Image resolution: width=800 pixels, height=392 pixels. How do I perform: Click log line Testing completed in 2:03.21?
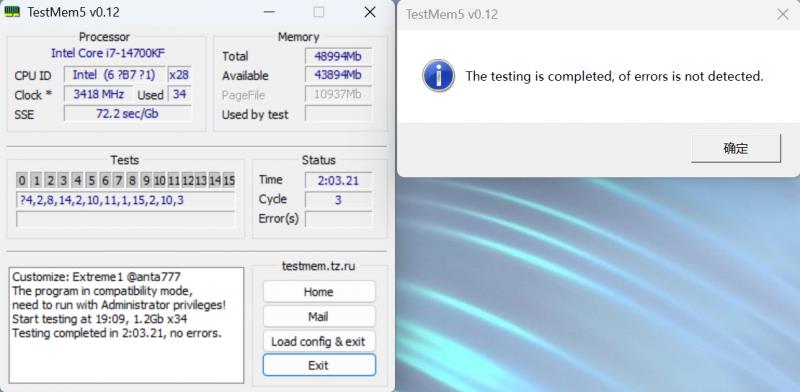[117, 333]
